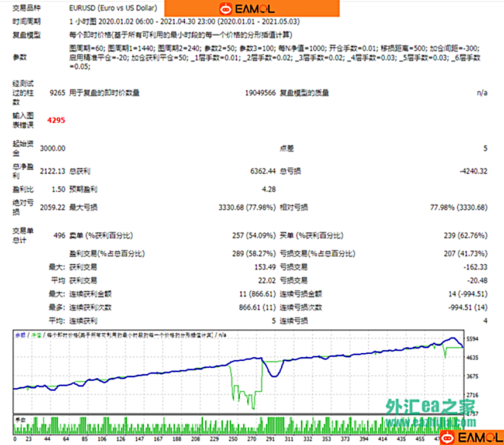
Task: Click the 2716 label on the chart's Y axis
Action: coord(472,396)
